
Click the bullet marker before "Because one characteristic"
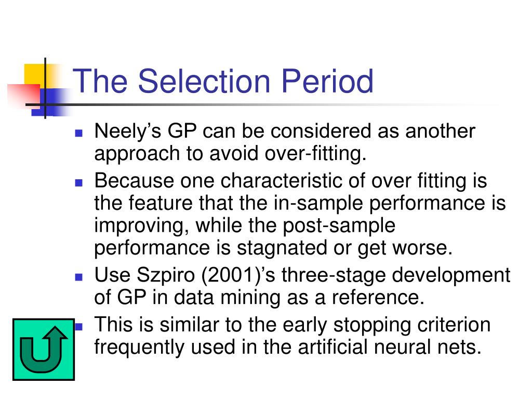point(79,182)
